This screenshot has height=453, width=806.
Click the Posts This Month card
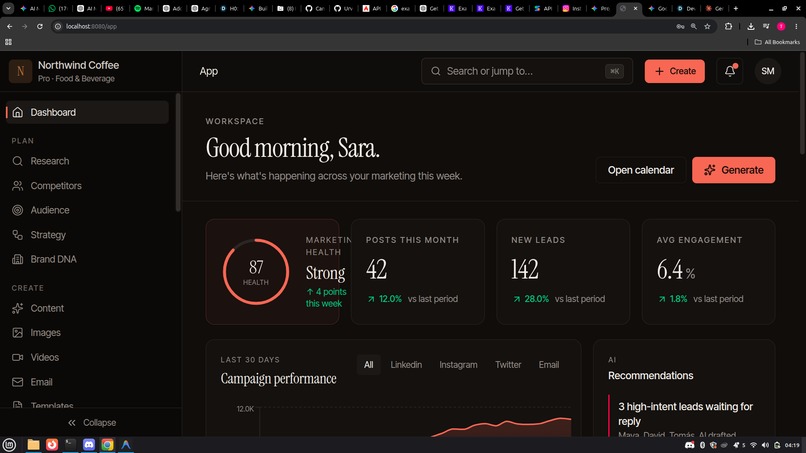(x=417, y=271)
